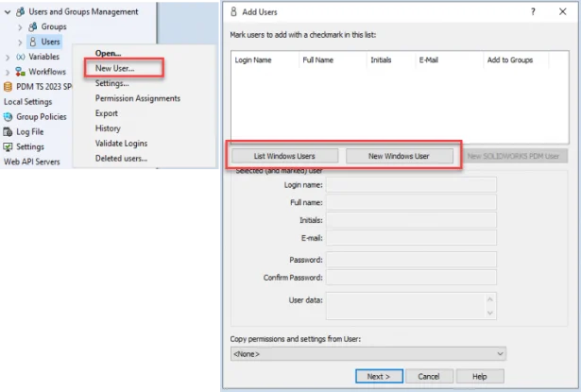This screenshot has height=392, width=581.
Task: Select the Users tree item label
Action: pyautogui.click(x=50, y=42)
